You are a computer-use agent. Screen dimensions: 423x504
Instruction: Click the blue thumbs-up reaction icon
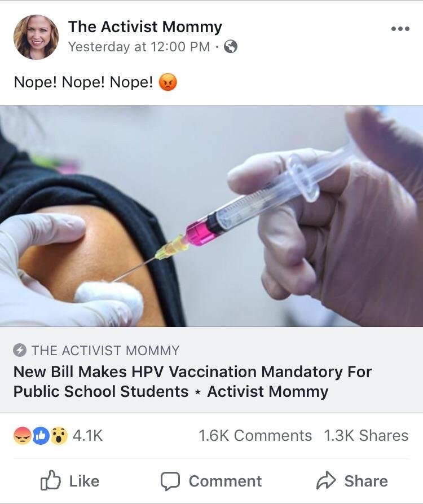[41, 436]
